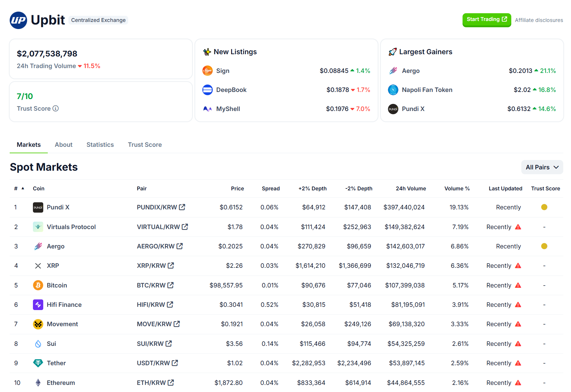This screenshot has width=571, height=392.
Task: Click the Hifi Finance coin icon
Action: point(38,305)
